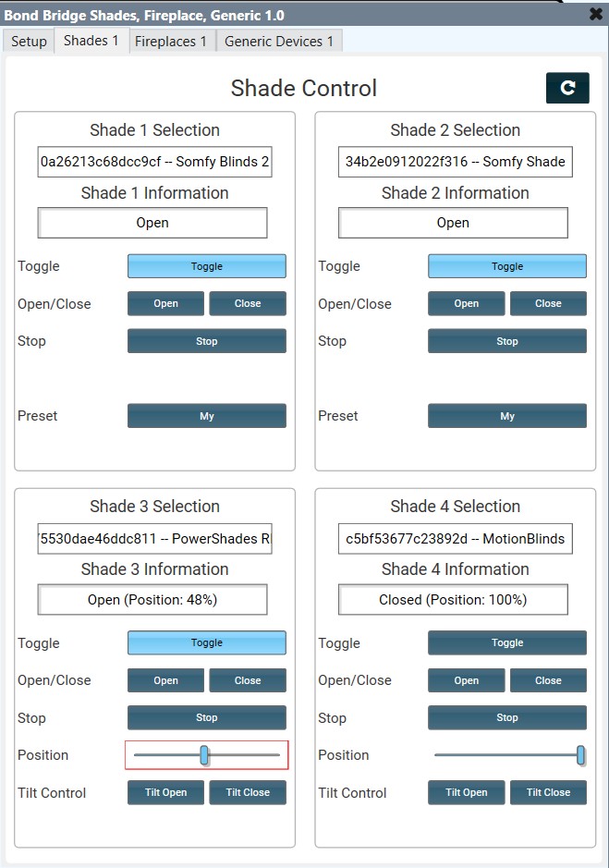This screenshot has width=609, height=868.
Task: Click the Shade 3 Information field showing Open
Action: [x=152, y=599]
